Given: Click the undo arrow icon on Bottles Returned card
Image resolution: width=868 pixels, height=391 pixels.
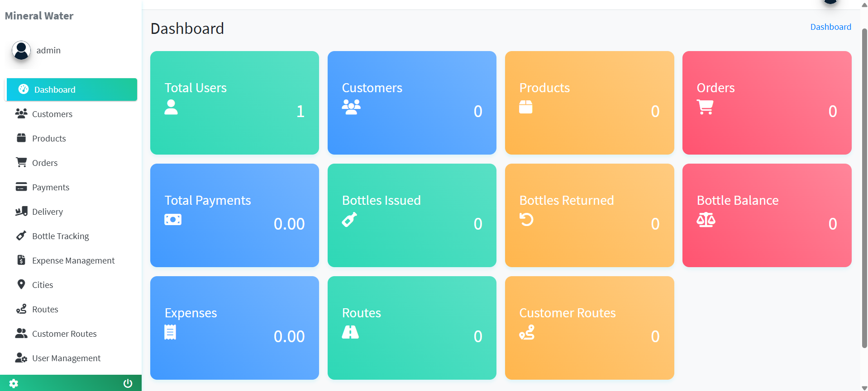Looking at the screenshot, I should 526,220.
